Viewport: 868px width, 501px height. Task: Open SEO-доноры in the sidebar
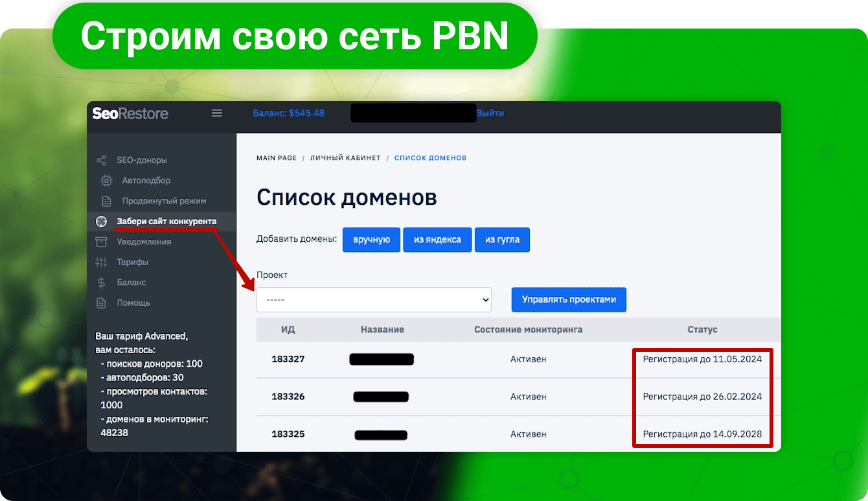142,160
